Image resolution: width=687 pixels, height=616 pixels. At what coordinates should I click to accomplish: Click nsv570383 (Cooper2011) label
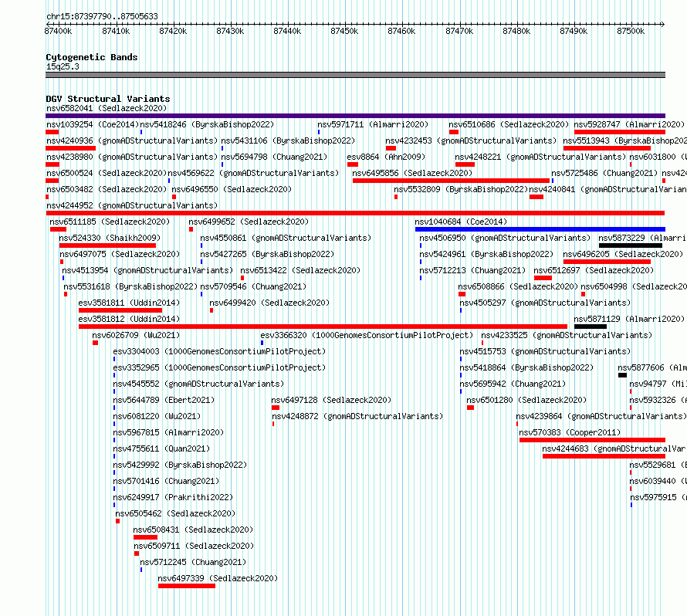(x=570, y=432)
